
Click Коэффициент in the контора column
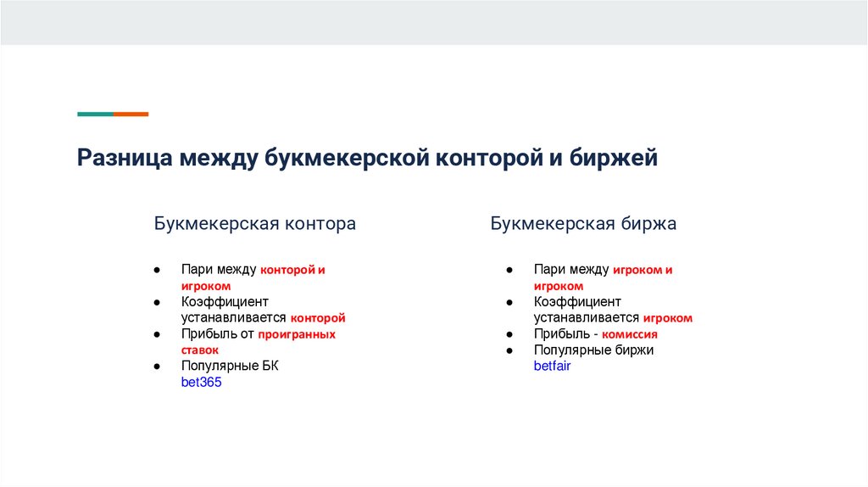coord(225,302)
